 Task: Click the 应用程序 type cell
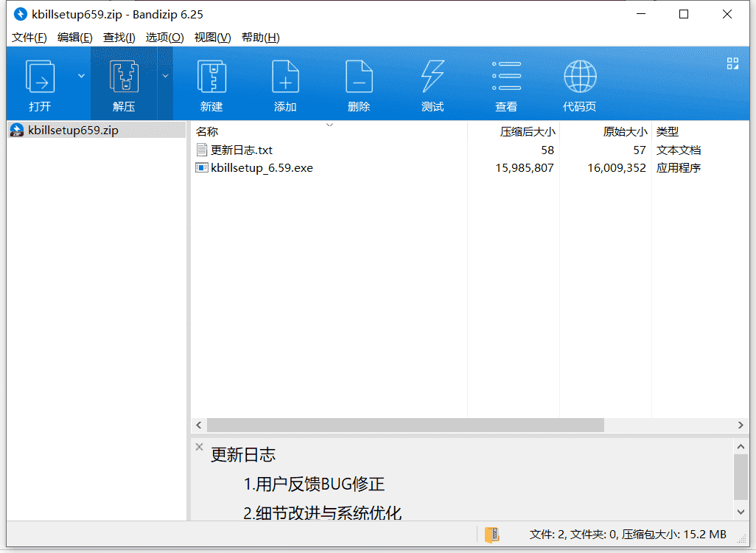click(679, 168)
